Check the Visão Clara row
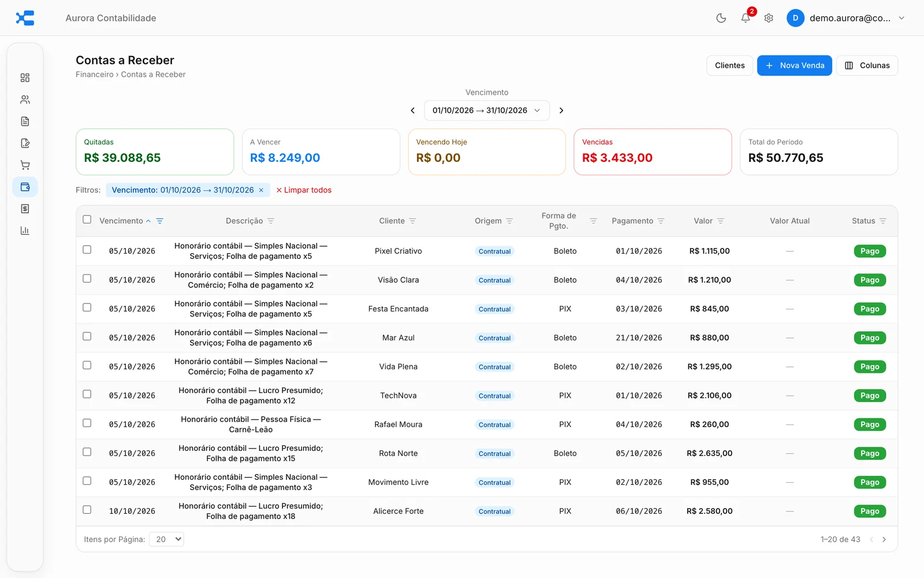 pos(87,279)
